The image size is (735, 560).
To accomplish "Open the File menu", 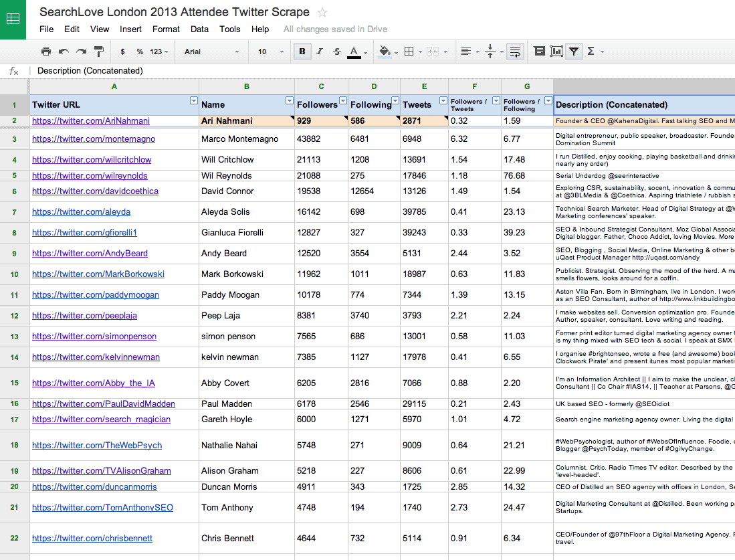I will coord(46,29).
